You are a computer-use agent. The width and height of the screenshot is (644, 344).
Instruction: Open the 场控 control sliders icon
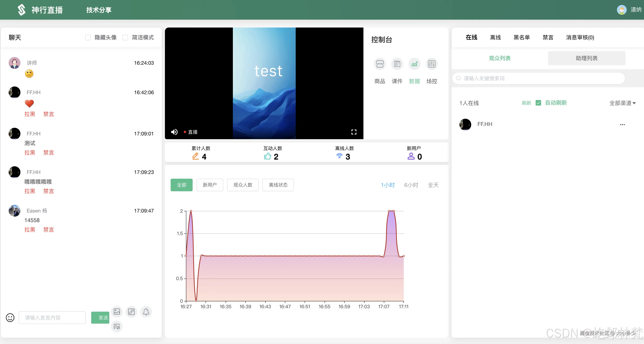point(432,64)
